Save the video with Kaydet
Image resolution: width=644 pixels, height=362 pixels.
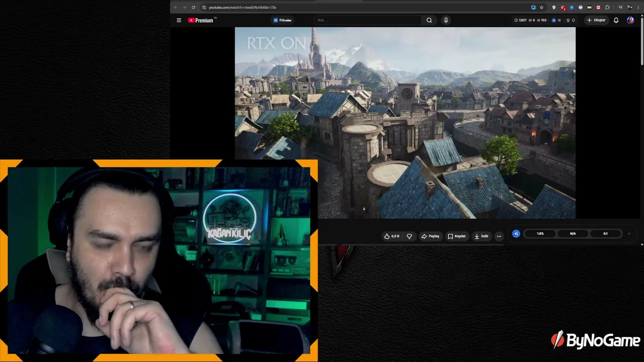tap(457, 236)
